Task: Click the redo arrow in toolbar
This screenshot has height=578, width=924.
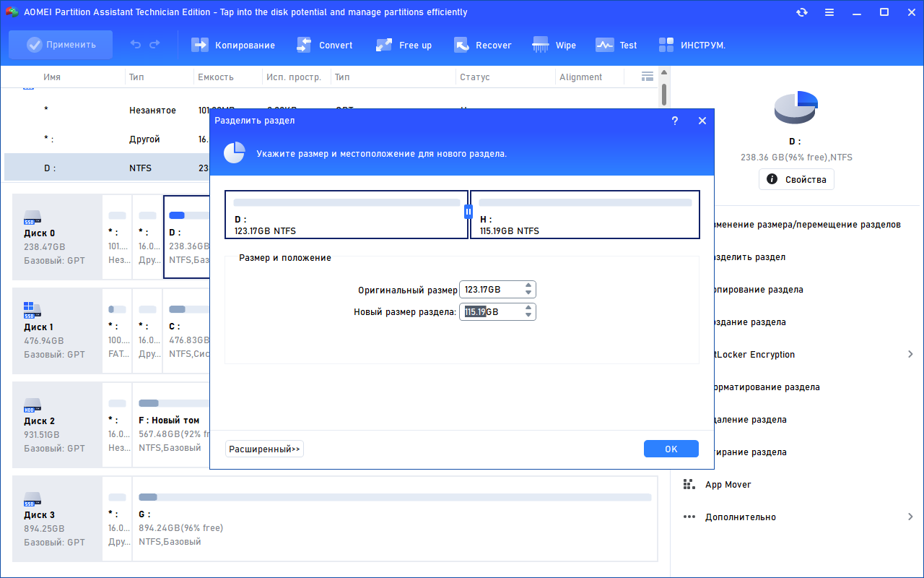Action: pos(154,45)
